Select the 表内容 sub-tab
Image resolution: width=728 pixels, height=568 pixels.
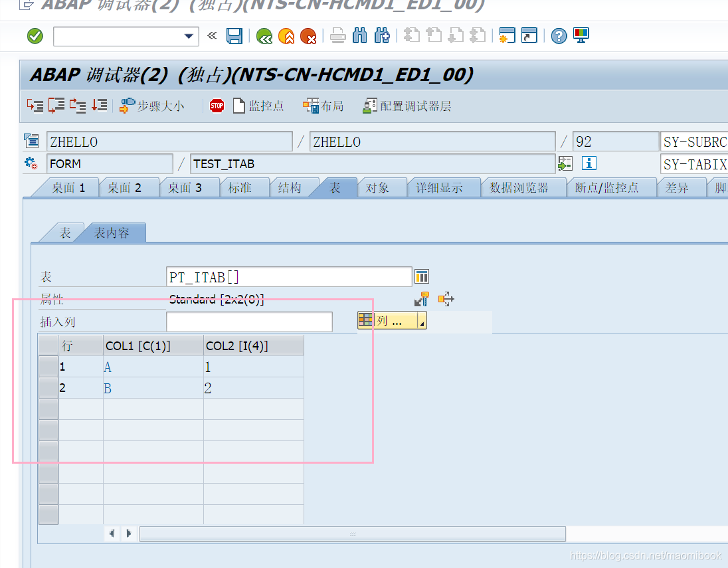coord(112,233)
